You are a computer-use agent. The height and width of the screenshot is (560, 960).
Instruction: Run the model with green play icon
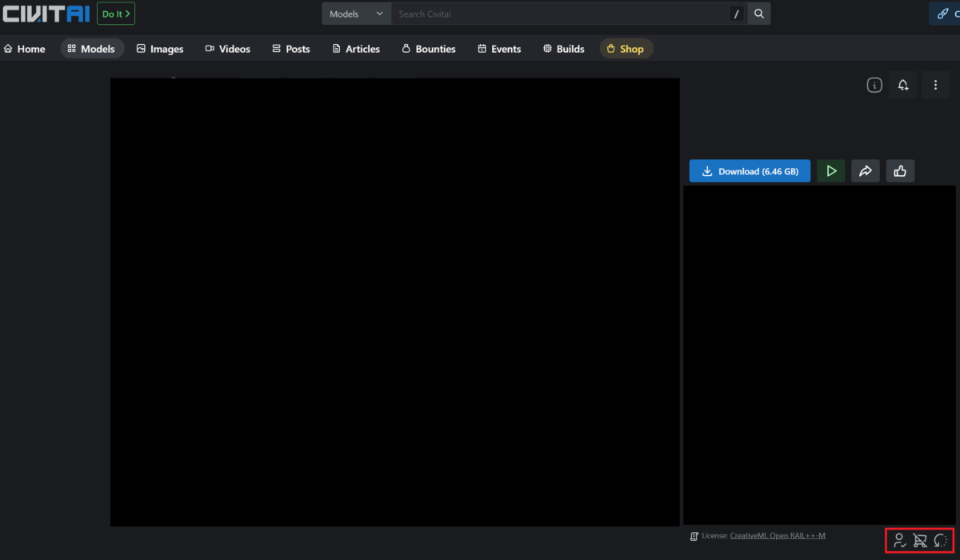pos(830,170)
